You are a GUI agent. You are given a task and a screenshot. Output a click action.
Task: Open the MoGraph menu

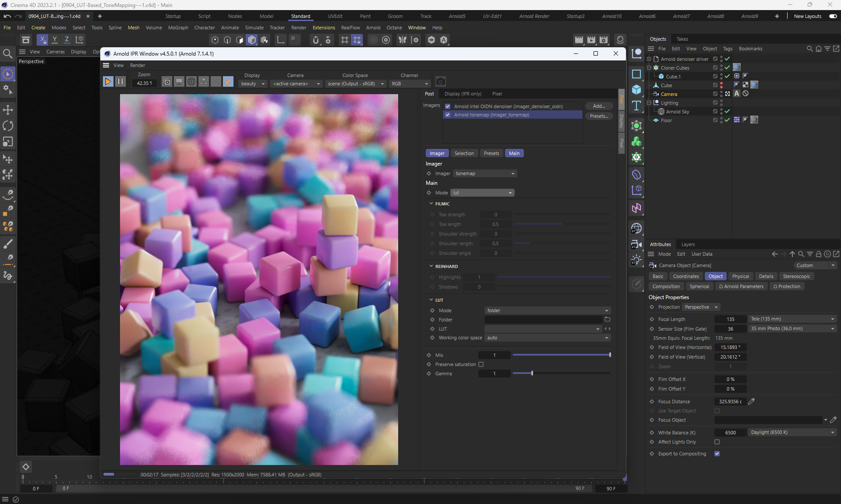click(178, 28)
